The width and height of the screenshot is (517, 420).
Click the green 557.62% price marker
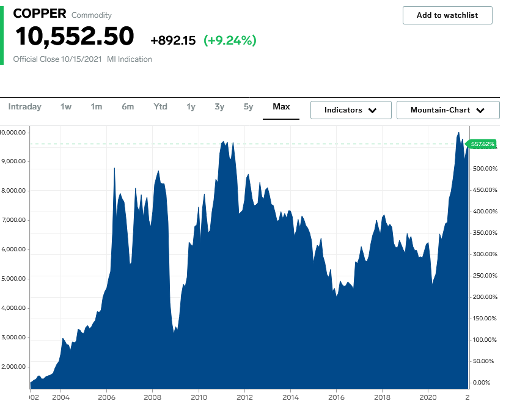(x=481, y=144)
